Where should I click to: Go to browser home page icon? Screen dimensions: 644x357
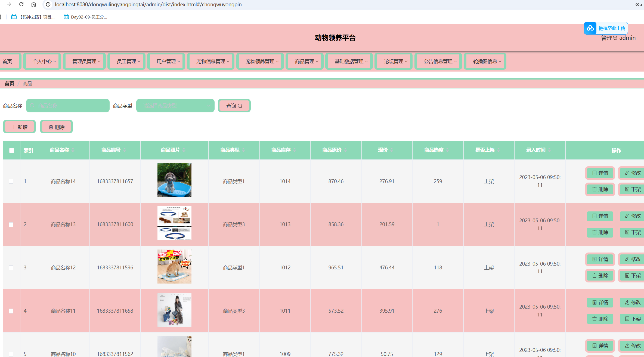(x=33, y=4)
